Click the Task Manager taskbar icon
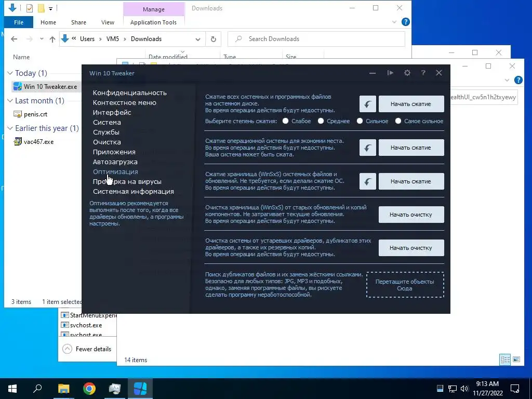This screenshot has width=532, height=399. point(115,389)
